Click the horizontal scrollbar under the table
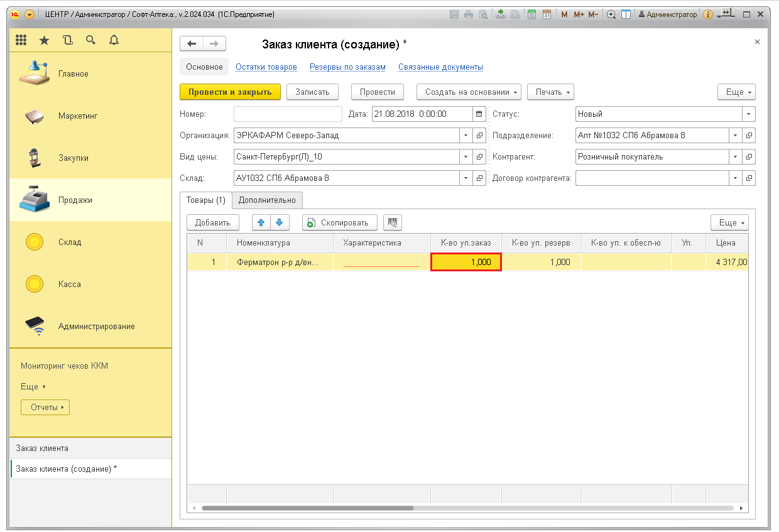 tap(308, 508)
